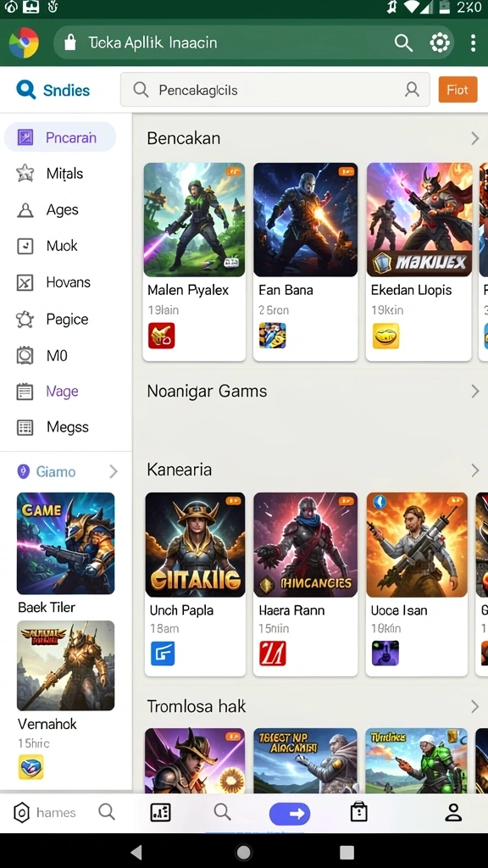The width and height of the screenshot is (488, 868).
Task: Click the Ean Bana title text
Action: pyautogui.click(x=286, y=290)
